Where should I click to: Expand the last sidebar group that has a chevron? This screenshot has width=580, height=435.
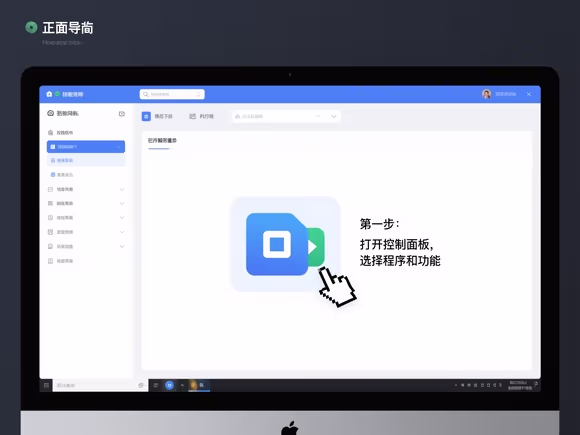(86, 246)
